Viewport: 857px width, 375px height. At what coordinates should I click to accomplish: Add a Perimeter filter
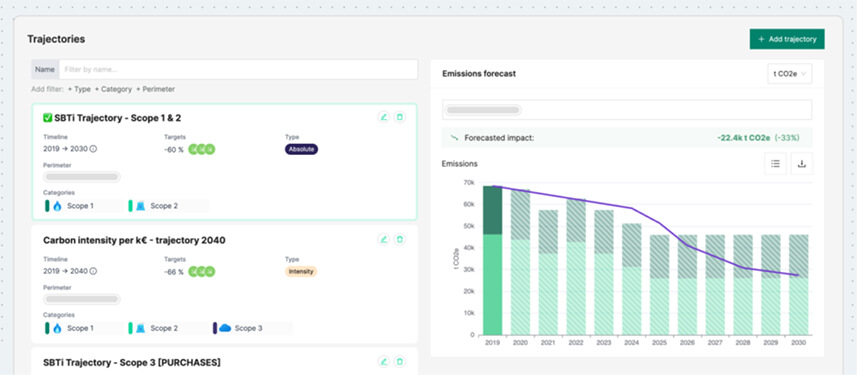155,89
